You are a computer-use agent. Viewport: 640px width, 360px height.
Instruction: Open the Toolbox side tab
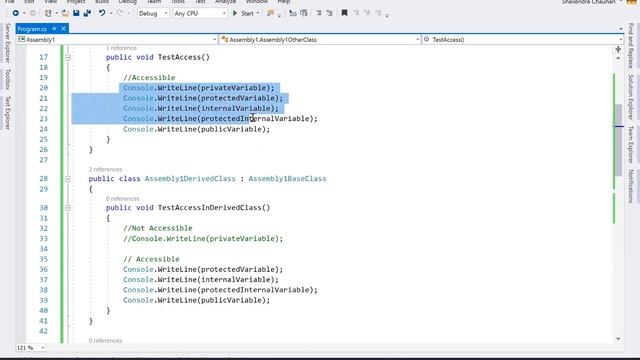point(7,79)
